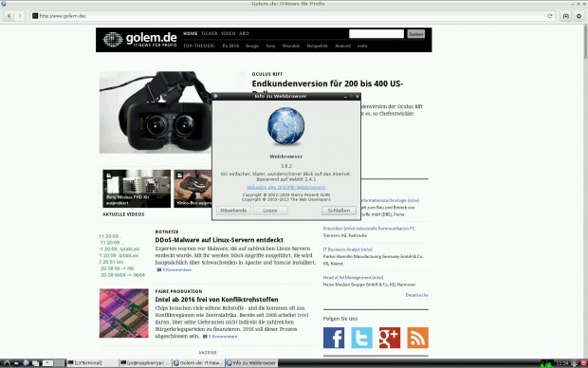
Task: Switch to the first workspace in pager
Action: pyautogui.click(x=47, y=362)
